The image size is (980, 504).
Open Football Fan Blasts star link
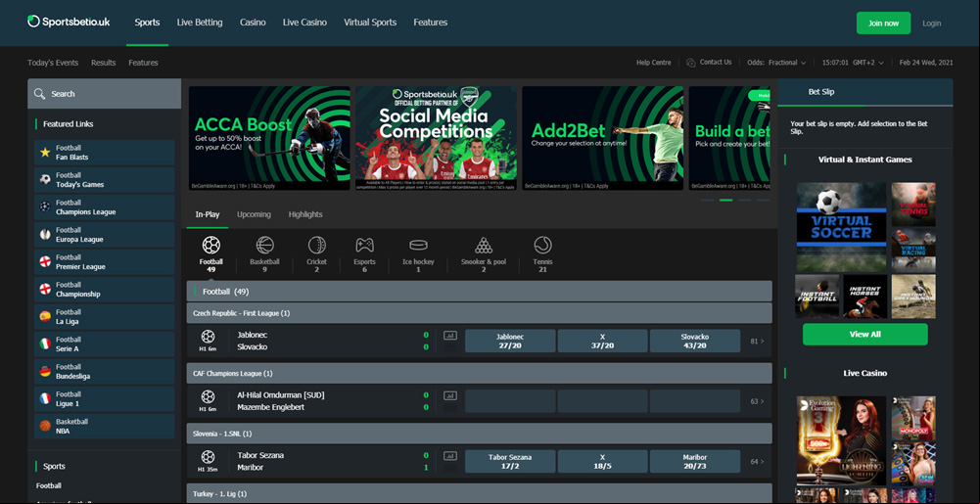105,153
